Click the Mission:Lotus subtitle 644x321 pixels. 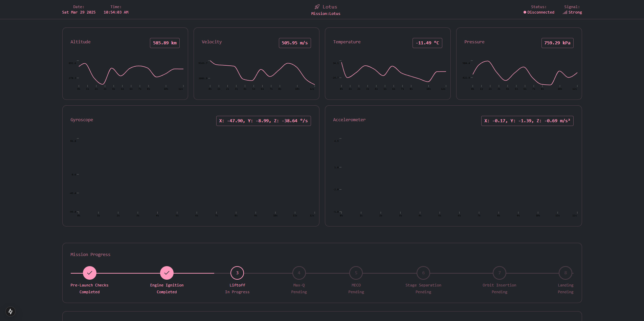(326, 14)
